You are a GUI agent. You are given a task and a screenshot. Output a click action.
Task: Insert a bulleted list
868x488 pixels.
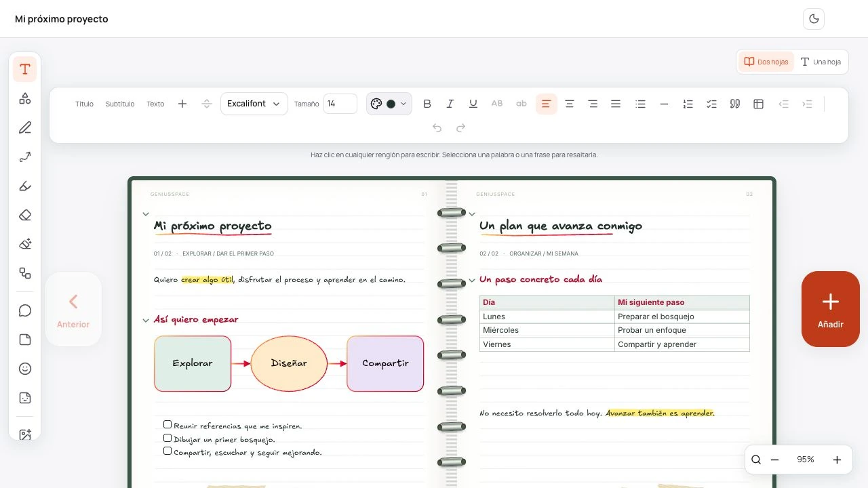640,104
